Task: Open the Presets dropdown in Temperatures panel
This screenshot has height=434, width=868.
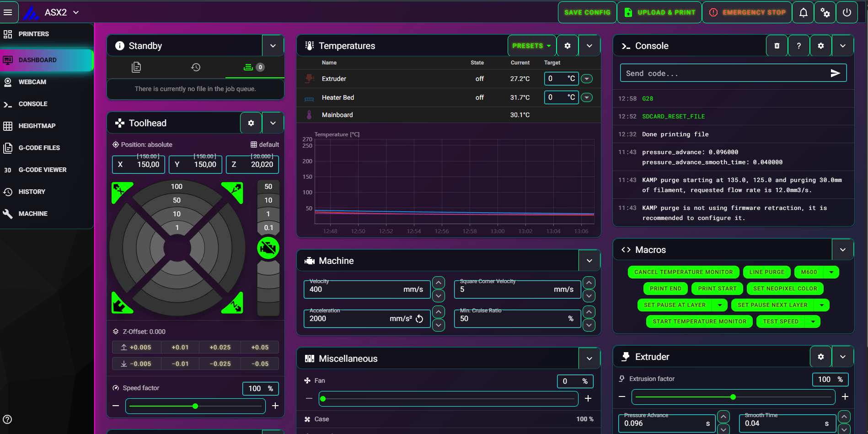Action: tap(531, 45)
